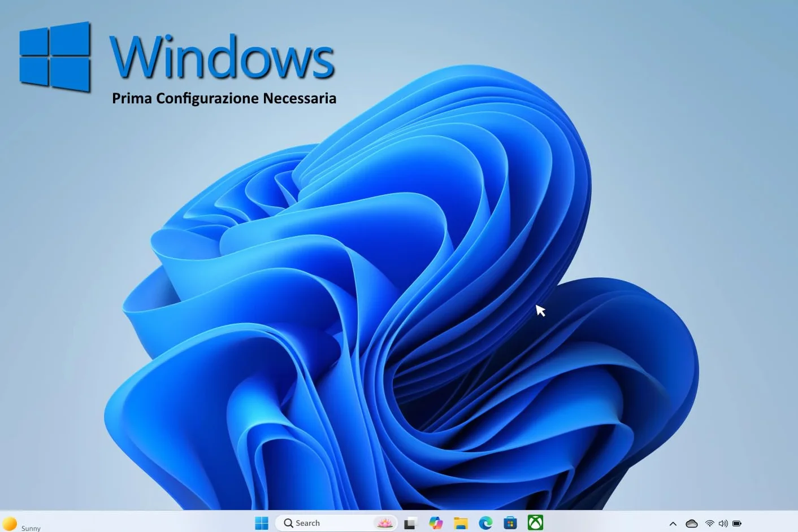This screenshot has height=532, width=798.
Task: Show hidden system tray icons
Action: 673,524
